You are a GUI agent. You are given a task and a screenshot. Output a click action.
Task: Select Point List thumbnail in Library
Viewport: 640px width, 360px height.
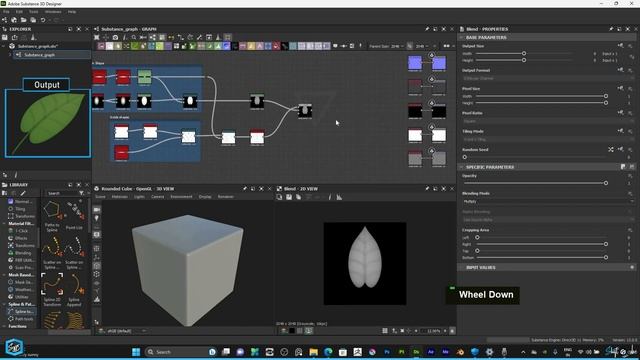[x=74, y=216]
